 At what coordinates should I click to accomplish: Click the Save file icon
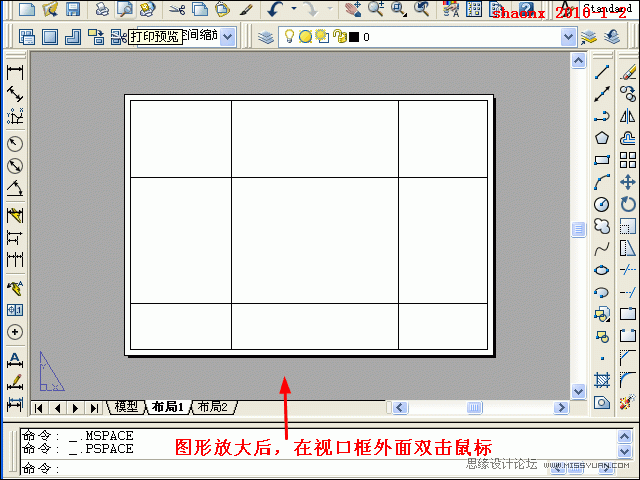coord(74,9)
